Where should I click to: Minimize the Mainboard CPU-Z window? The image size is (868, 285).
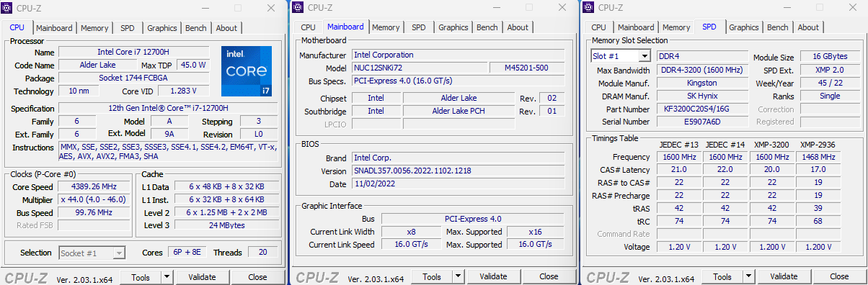click(x=497, y=8)
